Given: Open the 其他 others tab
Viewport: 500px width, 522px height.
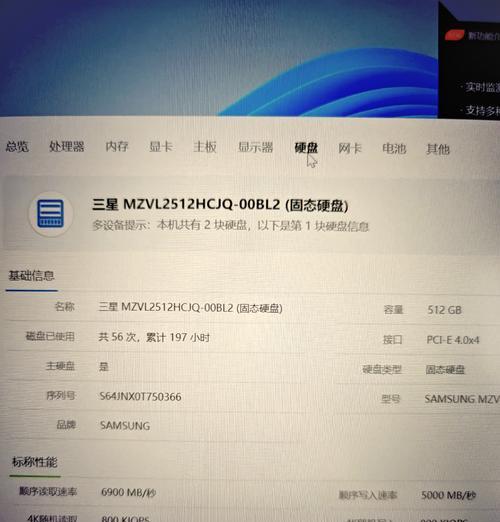Looking at the screenshot, I should pos(438,149).
